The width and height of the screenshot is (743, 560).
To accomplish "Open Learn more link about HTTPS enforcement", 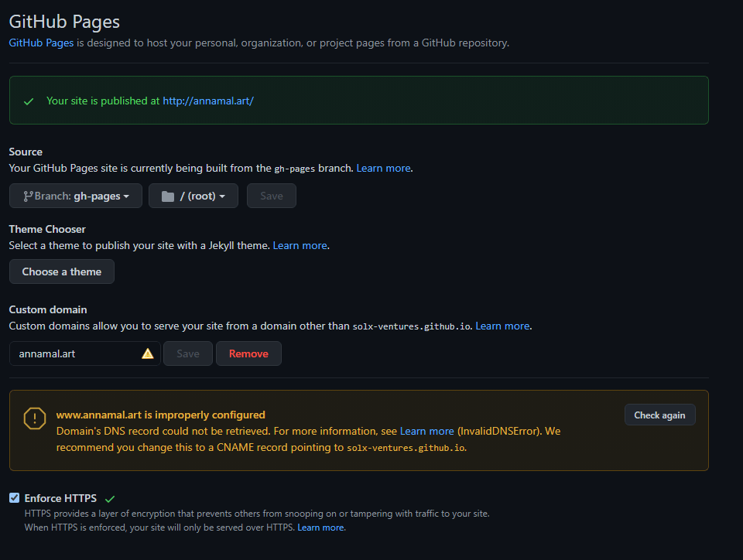I will 320,528.
